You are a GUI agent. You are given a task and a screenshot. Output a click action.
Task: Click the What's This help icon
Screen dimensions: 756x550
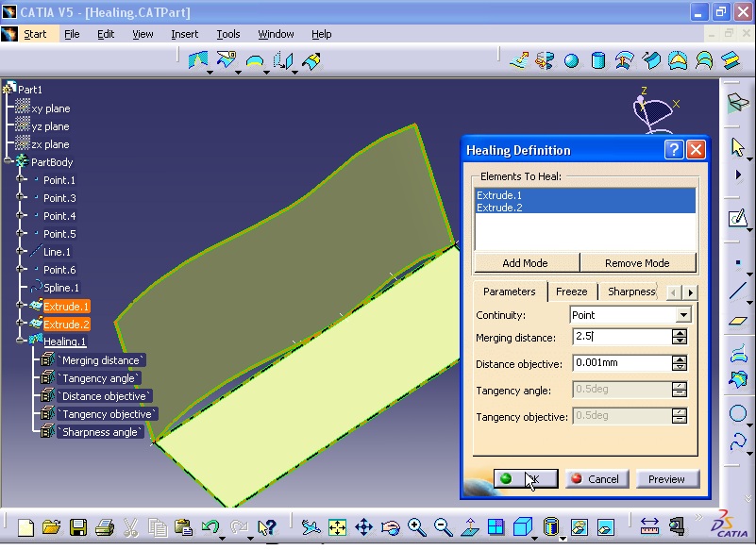[x=266, y=527]
